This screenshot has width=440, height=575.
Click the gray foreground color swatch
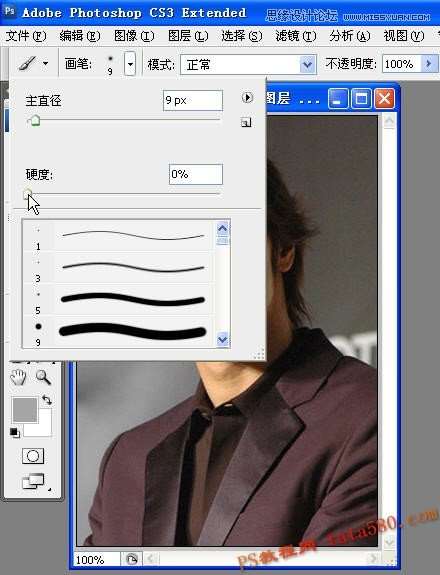point(25,410)
